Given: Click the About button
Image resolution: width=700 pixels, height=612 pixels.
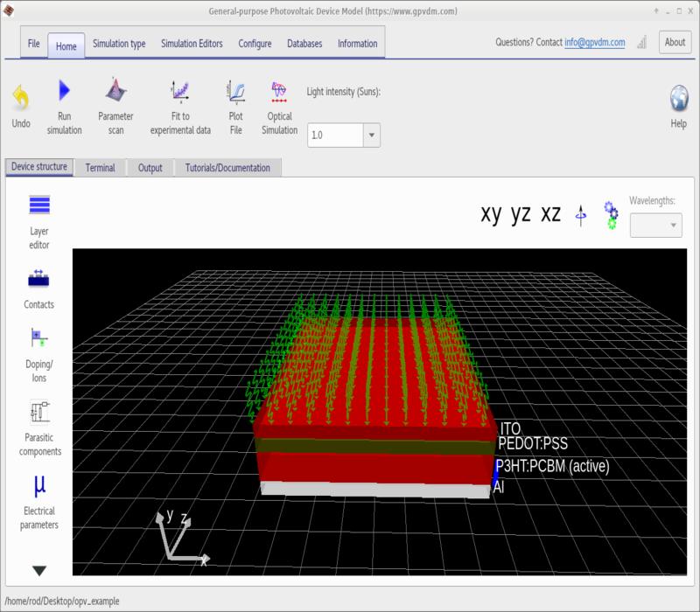Looking at the screenshot, I should click(x=675, y=42).
